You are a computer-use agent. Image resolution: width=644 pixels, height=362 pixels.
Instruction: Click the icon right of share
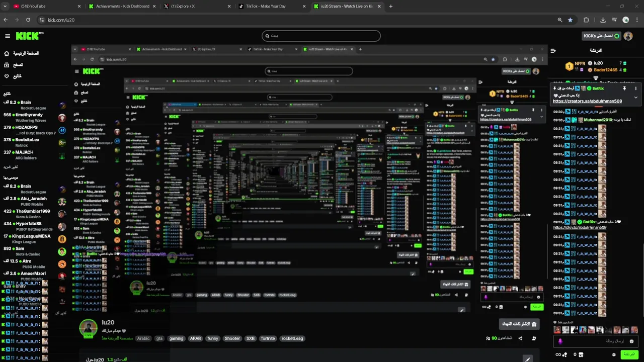pyautogui.click(x=534, y=338)
